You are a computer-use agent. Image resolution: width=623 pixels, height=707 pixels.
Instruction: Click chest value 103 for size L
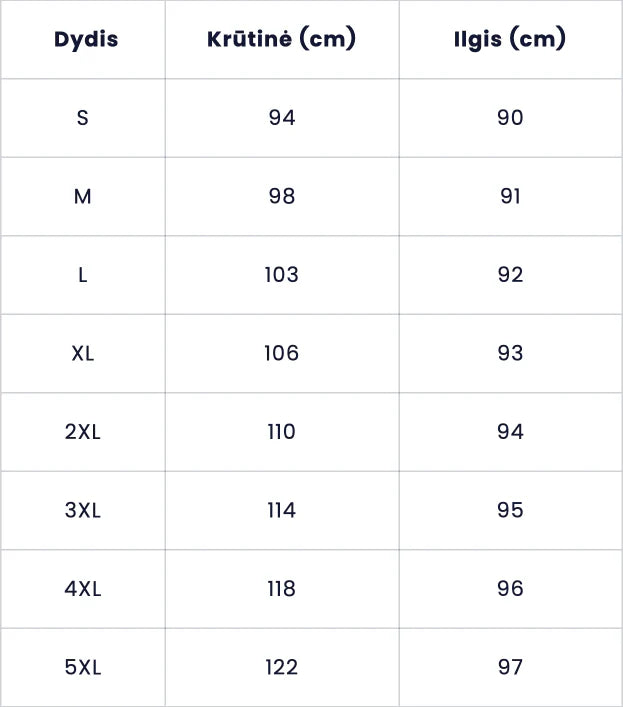[x=282, y=275]
